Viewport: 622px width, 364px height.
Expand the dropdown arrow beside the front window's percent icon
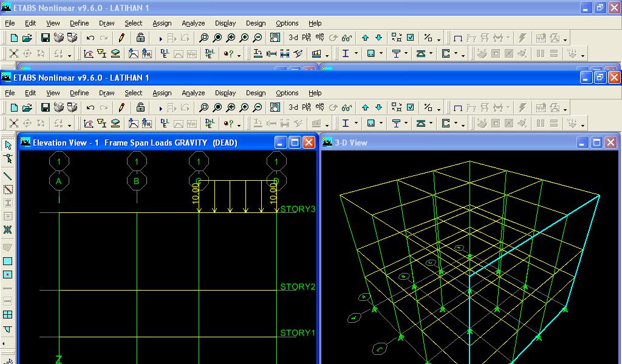(x=439, y=109)
